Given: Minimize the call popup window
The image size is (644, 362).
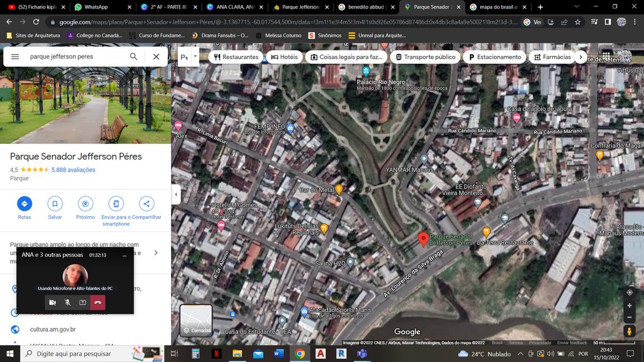Looking at the screenshot, I should point(125,255).
